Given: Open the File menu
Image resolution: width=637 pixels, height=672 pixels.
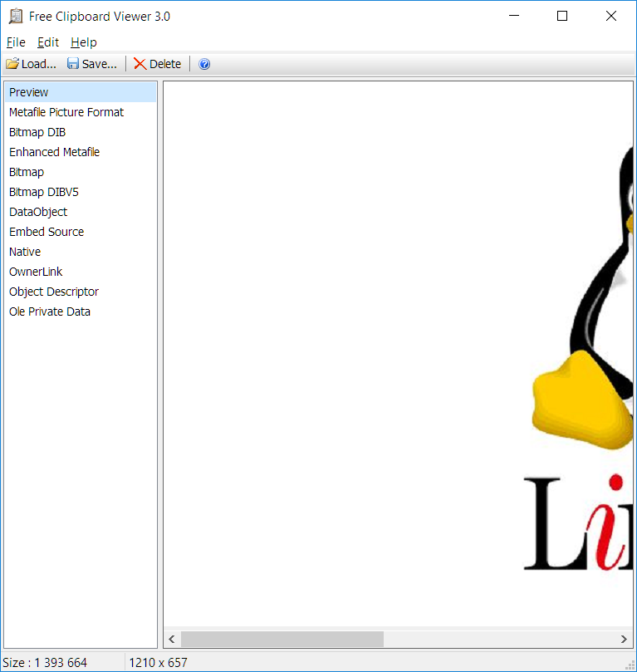Looking at the screenshot, I should [x=16, y=42].
